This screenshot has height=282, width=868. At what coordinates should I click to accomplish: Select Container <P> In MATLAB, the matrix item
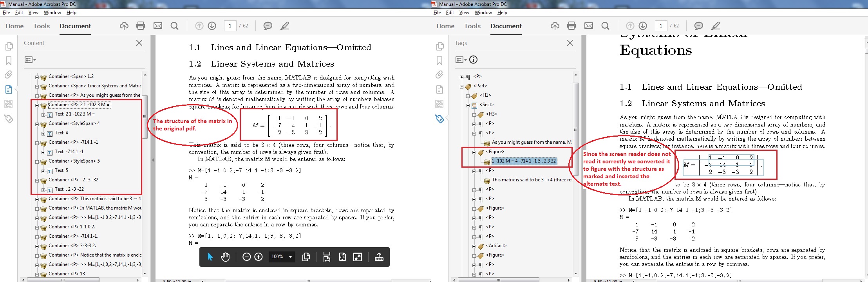pyautogui.click(x=95, y=208)
